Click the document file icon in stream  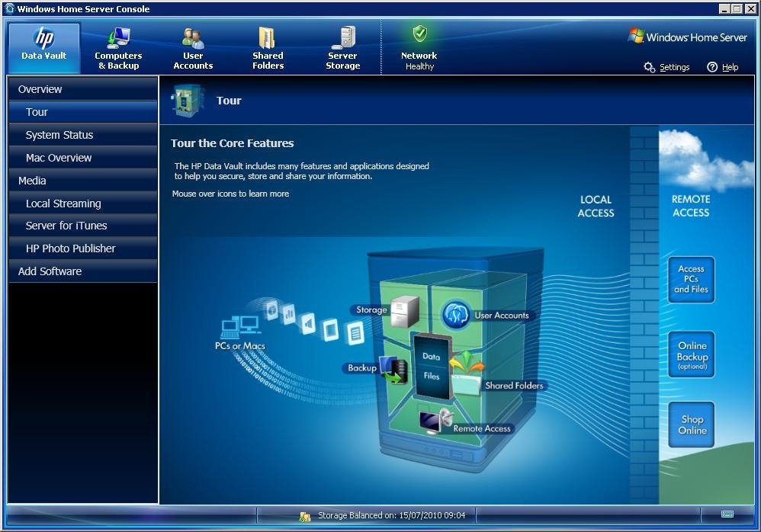(355, 334)
